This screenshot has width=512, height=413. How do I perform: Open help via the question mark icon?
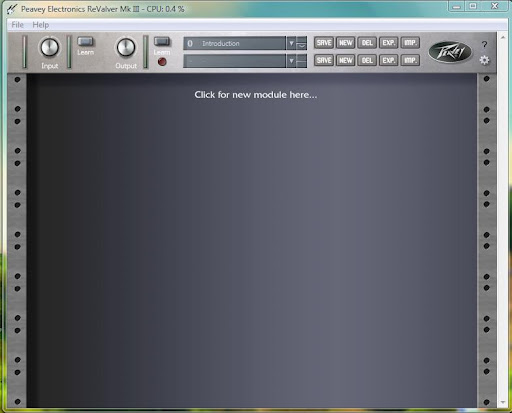484,44
